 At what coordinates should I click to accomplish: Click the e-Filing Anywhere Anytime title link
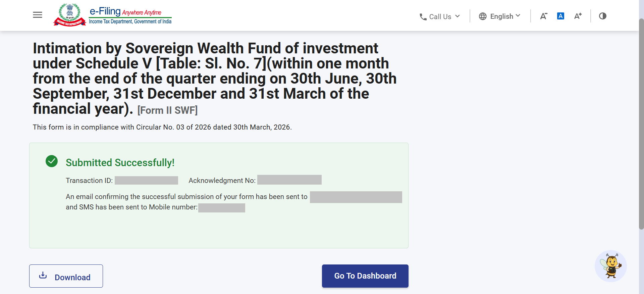[x=130, y=15]
